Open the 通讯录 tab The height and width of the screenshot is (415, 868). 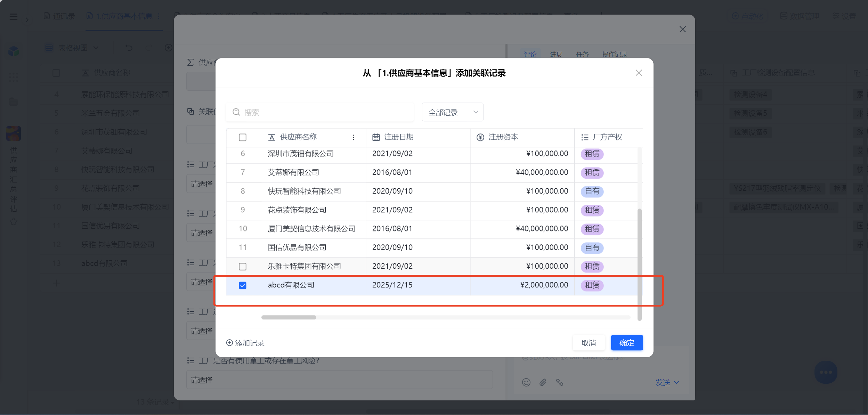point(59,16)
